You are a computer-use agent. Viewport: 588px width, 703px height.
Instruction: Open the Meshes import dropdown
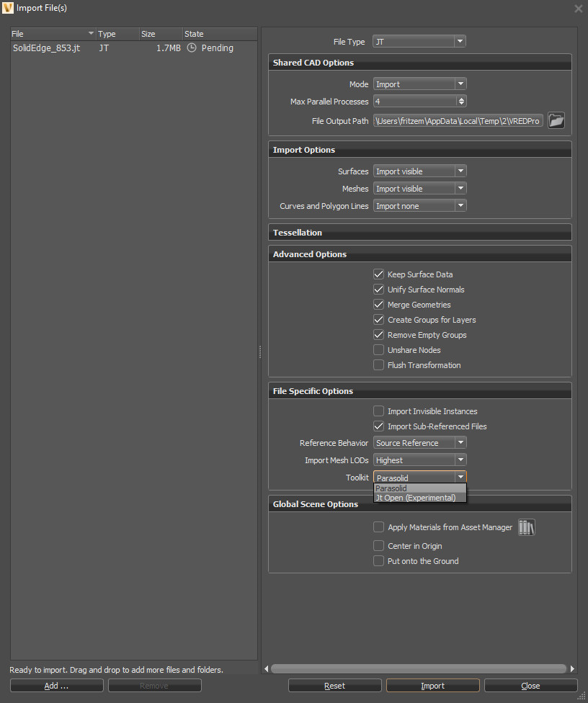coord(420,188)
